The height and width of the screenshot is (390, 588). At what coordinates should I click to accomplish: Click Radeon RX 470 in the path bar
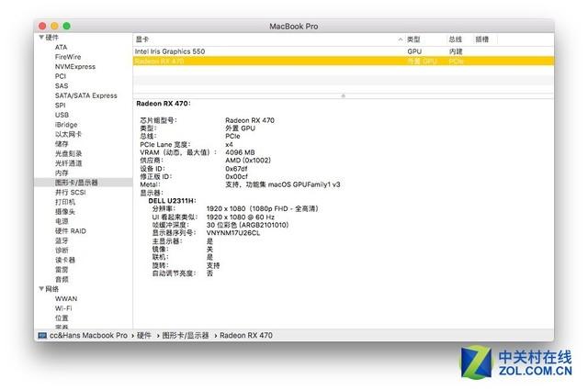(246, 335)
